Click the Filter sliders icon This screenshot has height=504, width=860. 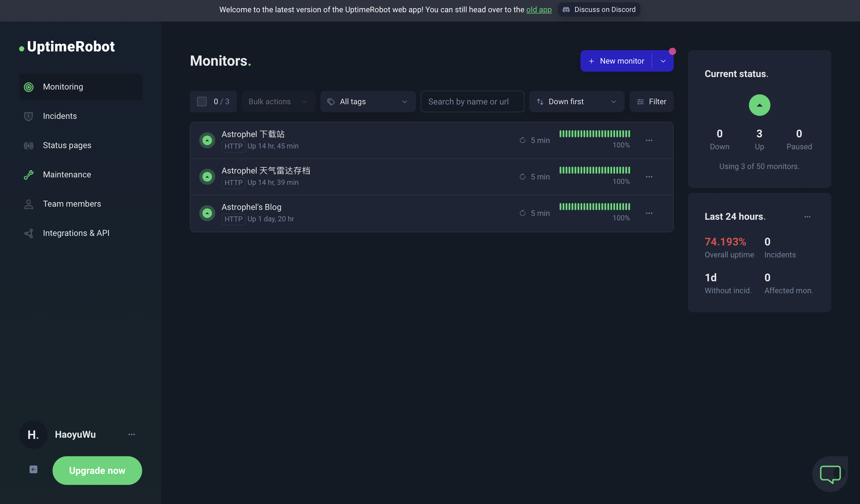[x=640, y=102]
